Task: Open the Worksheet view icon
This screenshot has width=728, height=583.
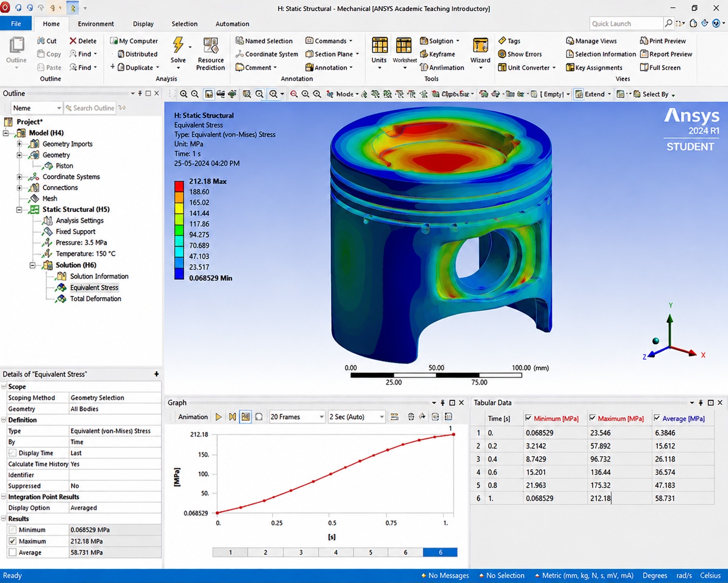Action: (404, 45)
